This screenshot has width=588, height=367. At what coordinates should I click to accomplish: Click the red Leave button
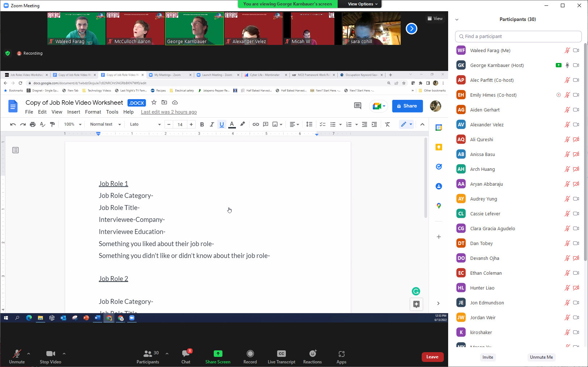(433, 357)
